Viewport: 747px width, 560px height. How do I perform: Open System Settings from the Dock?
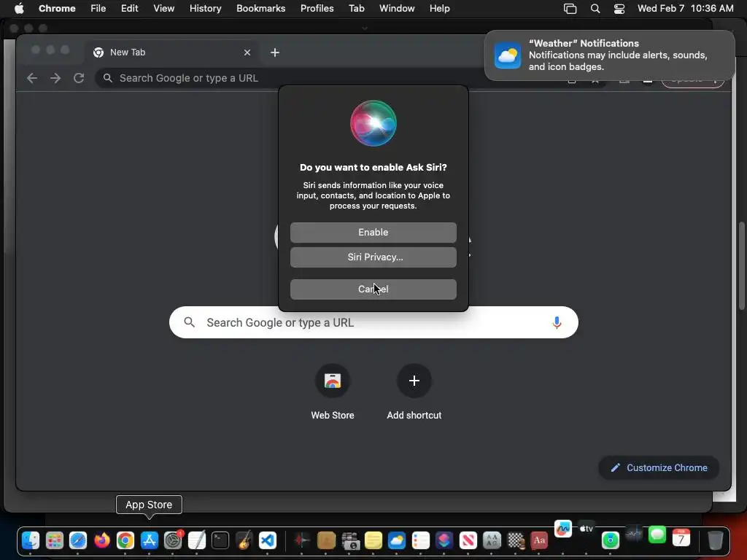[173, 540]
